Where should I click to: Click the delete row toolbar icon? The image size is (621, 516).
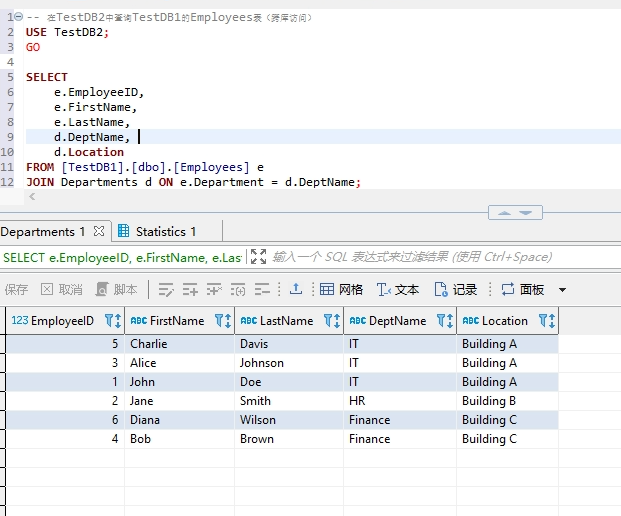pyautogui.click(x=262, y=289)
